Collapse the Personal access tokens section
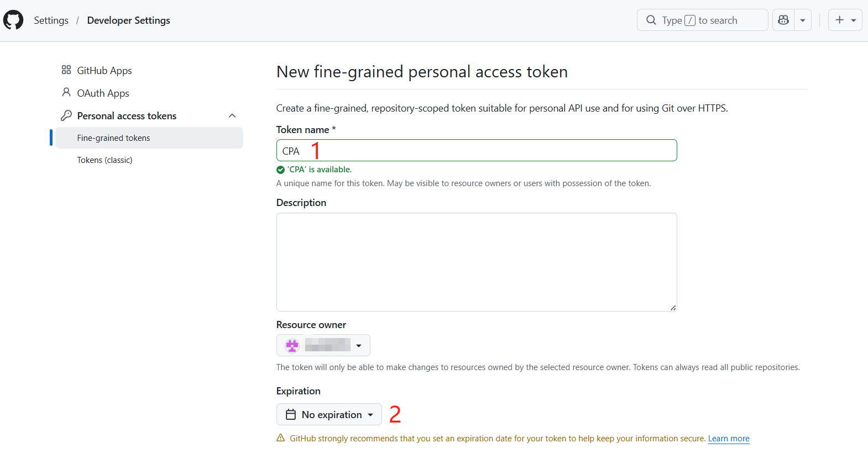This screenshot has height=459, width=868. (232, 115)
